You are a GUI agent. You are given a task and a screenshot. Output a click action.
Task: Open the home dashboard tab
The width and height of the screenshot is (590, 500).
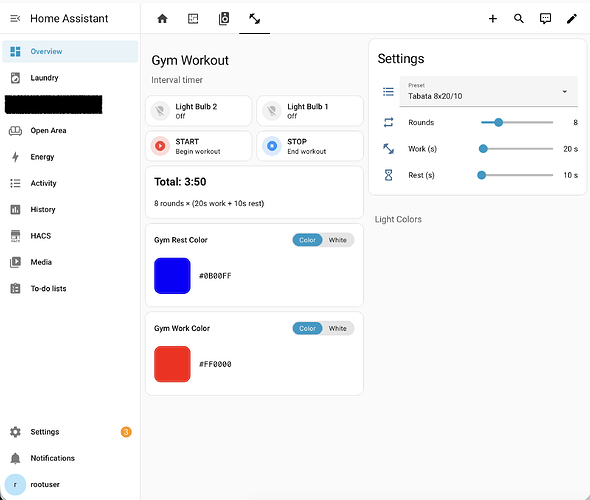(x=162, y=18)
